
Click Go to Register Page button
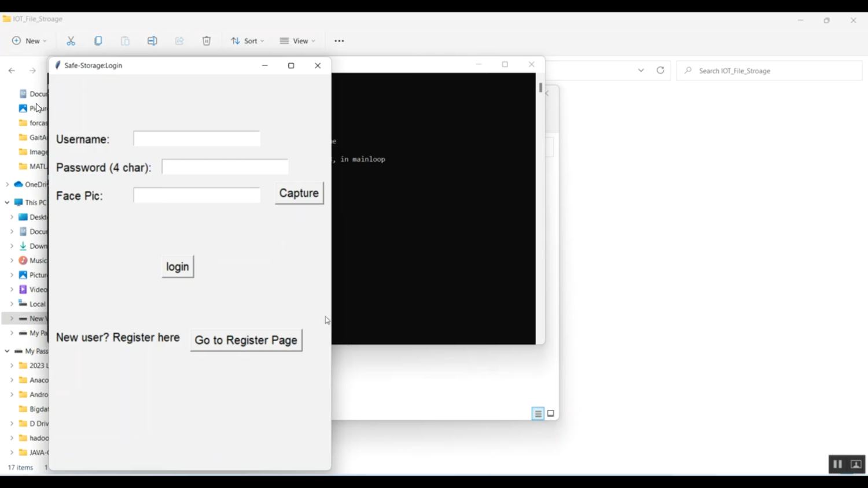pyautogui.click(x=246, y=341)
